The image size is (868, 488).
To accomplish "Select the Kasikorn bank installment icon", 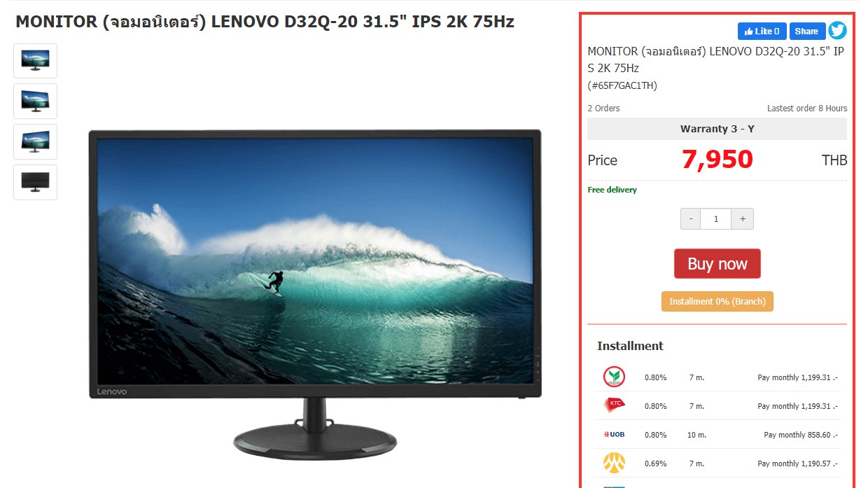I will (614, 377).
